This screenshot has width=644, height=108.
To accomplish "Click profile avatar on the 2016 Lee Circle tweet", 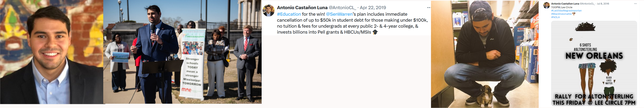I will tap(547, 5).
